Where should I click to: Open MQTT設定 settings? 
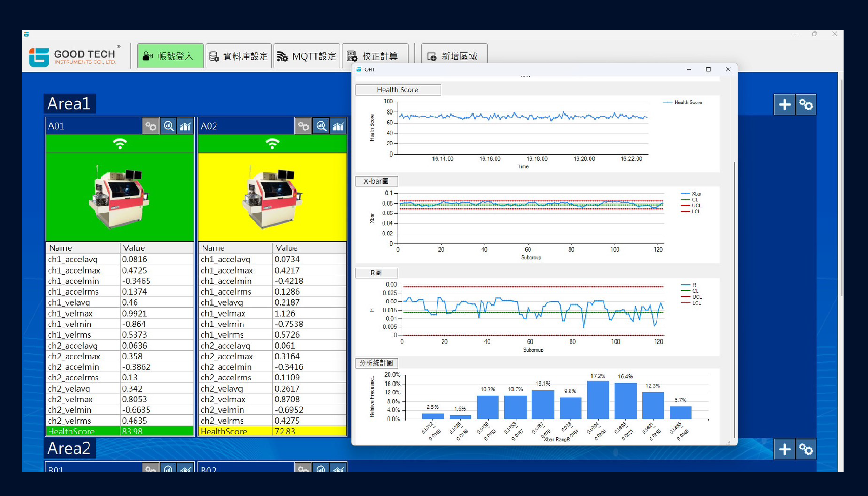click(307, 56)
